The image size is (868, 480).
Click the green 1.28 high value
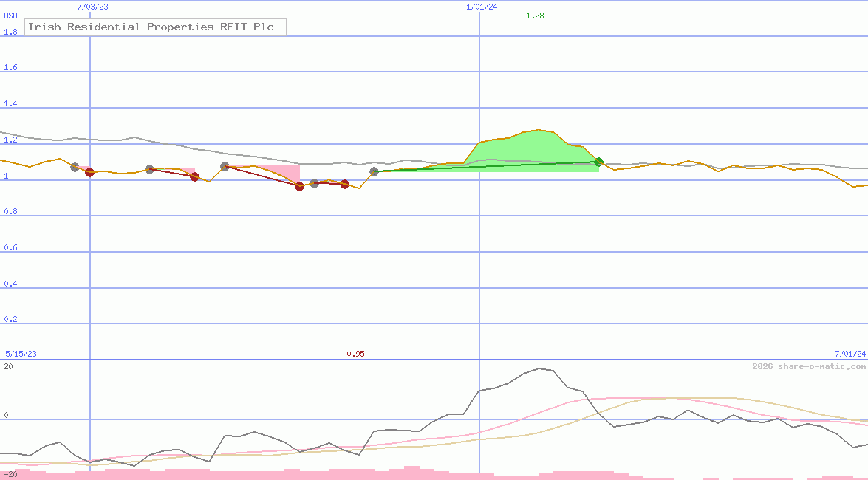click(535, 16)
